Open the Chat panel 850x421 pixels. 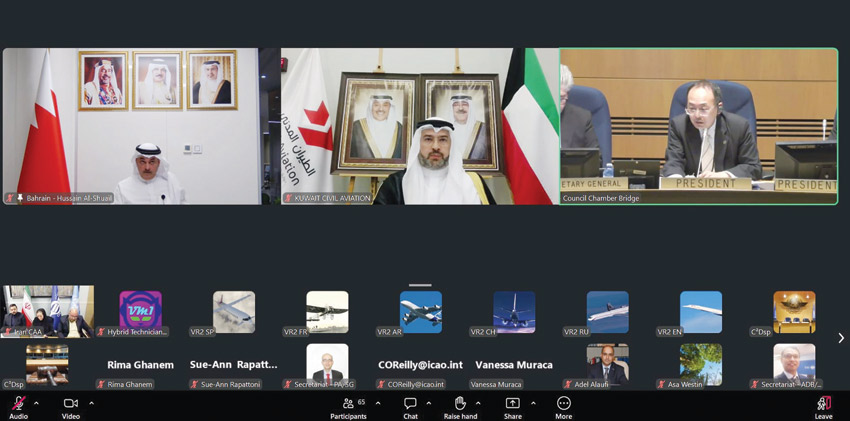[410, 403]
